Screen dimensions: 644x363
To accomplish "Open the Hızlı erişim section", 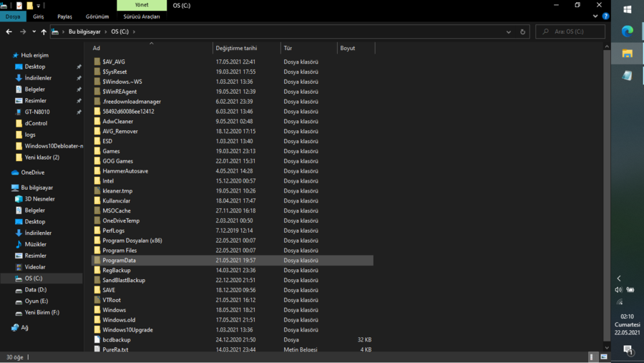I will click(x=34, y=55).
